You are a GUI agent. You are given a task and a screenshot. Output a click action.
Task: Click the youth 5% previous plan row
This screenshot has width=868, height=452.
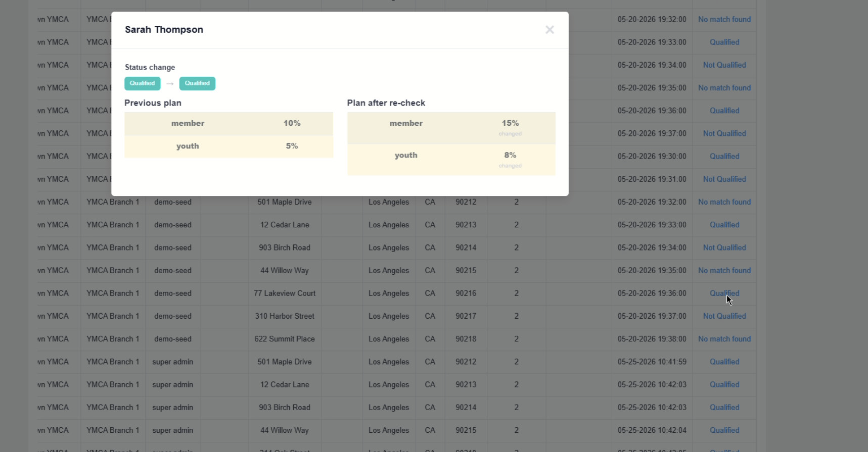click(229, 146)
